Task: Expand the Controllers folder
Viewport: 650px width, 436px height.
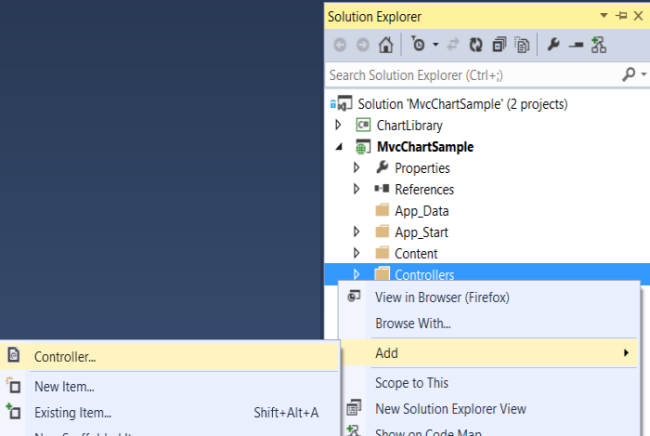Action: [x=357, y=274]
